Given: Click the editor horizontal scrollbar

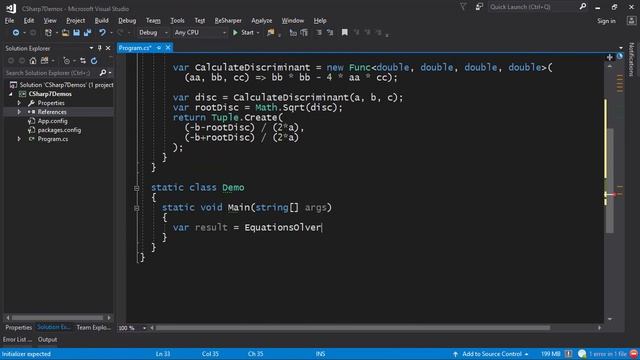Looking at the screenshot, I should 353,328.
